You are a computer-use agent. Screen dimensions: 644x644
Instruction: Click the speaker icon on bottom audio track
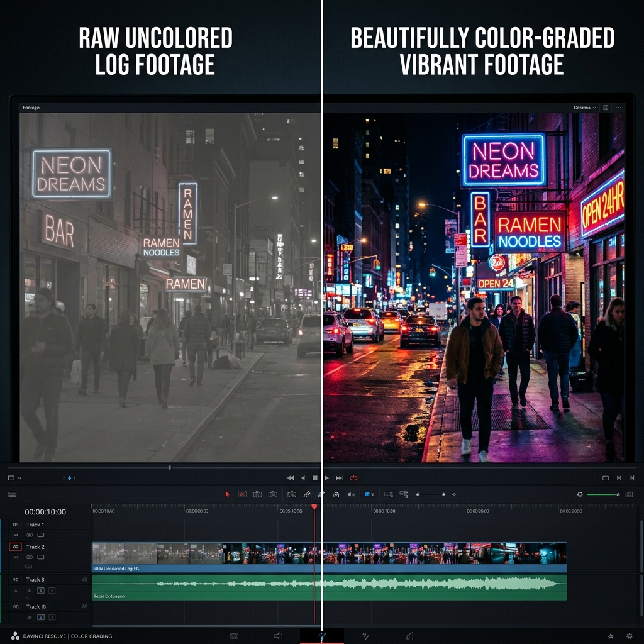[30, 617]
